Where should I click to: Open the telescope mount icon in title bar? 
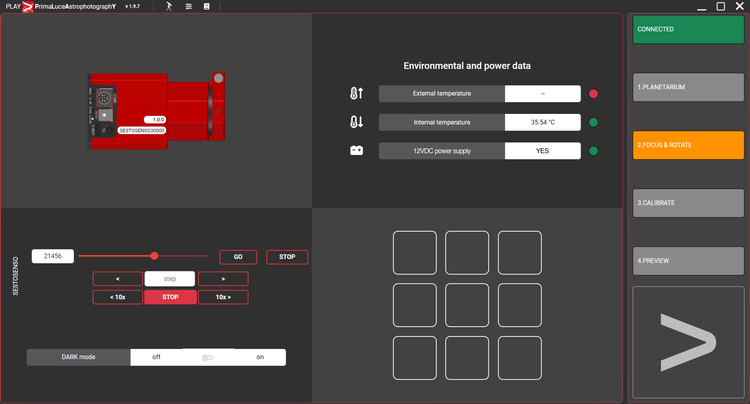tap(169, 6)
